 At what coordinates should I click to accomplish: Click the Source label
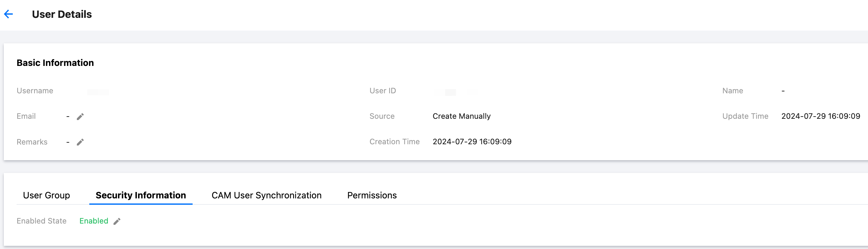coord(382,116)
